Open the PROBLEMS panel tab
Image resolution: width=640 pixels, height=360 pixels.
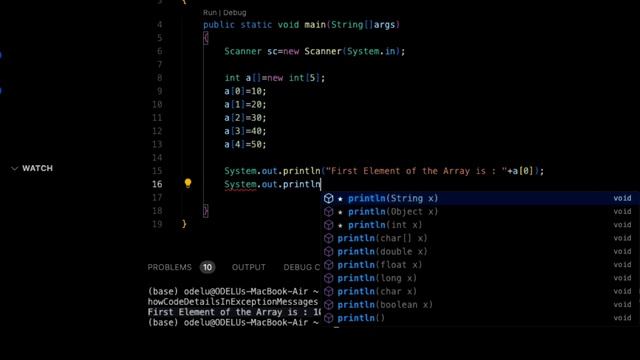point(169,267)
